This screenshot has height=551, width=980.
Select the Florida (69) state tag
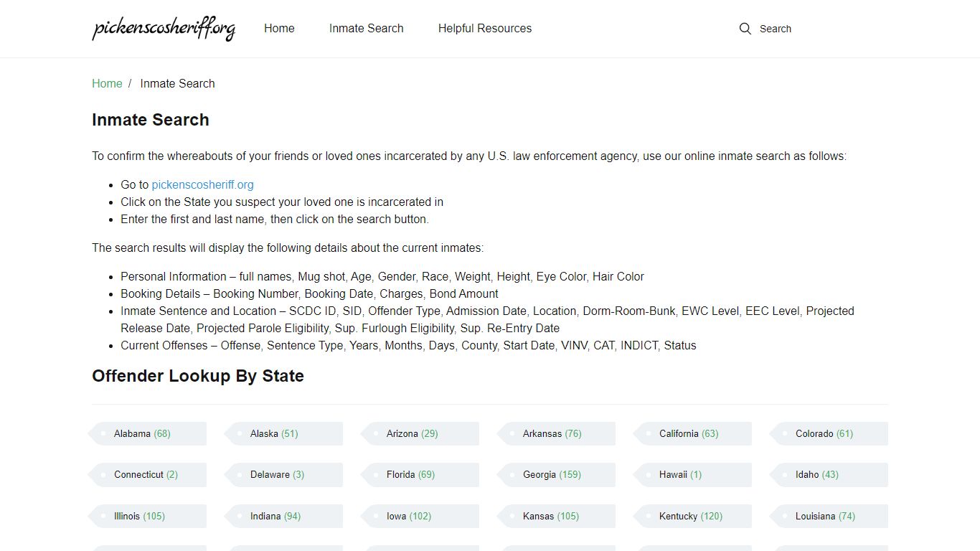420,474
